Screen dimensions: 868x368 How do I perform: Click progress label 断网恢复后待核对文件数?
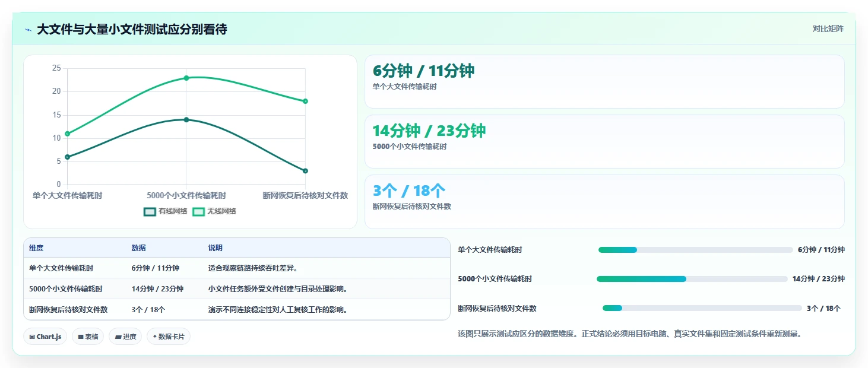tap(497, 309)
